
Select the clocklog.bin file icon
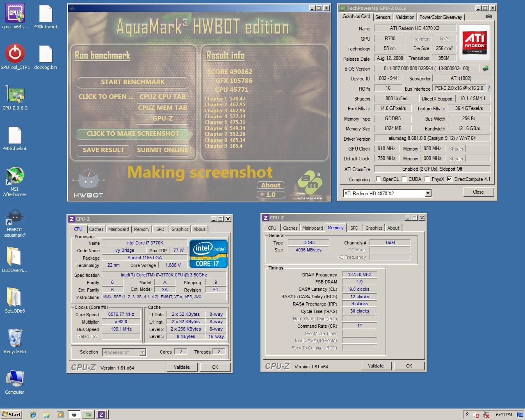(46, 57)
